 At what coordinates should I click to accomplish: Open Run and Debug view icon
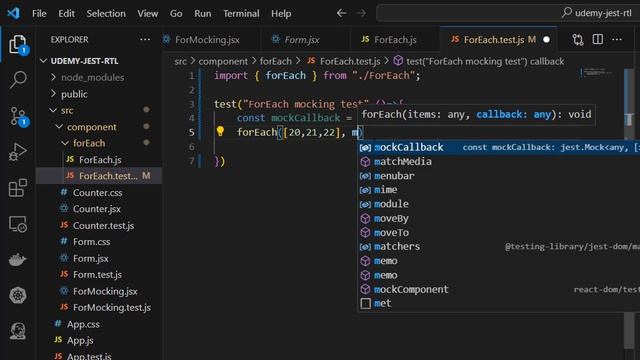tap(18, 152)
